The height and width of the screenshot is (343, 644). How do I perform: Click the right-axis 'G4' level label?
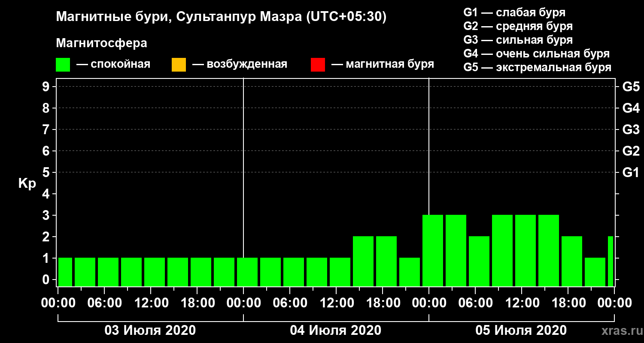pos(631,108)
